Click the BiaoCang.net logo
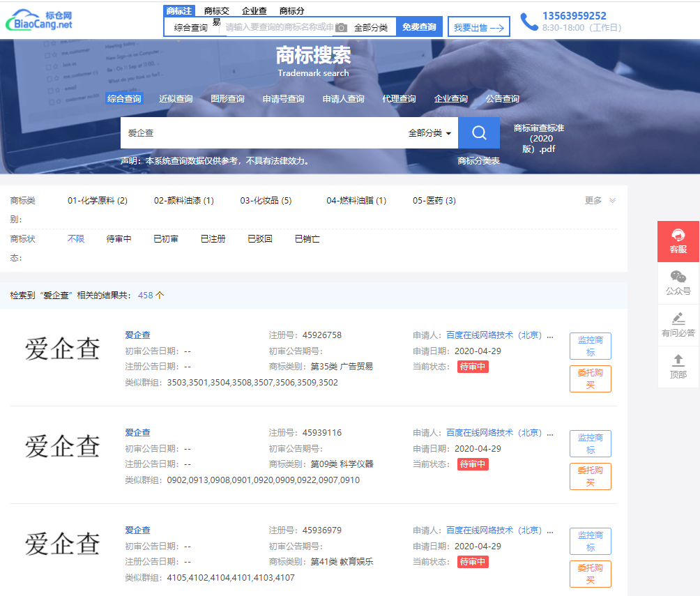Screen dimensions: 700x596 39,20
